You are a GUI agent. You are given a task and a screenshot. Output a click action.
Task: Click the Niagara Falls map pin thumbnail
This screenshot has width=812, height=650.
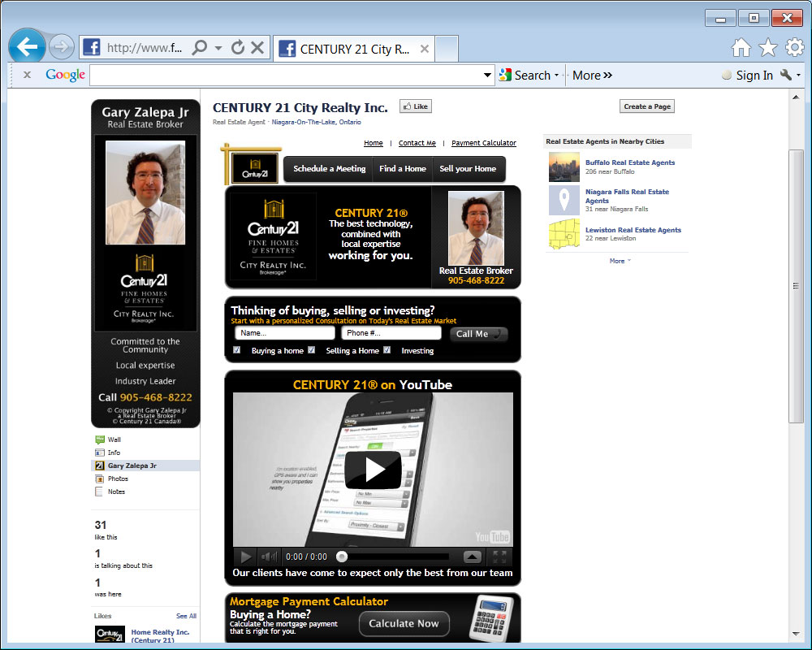[x=564, y=200]
